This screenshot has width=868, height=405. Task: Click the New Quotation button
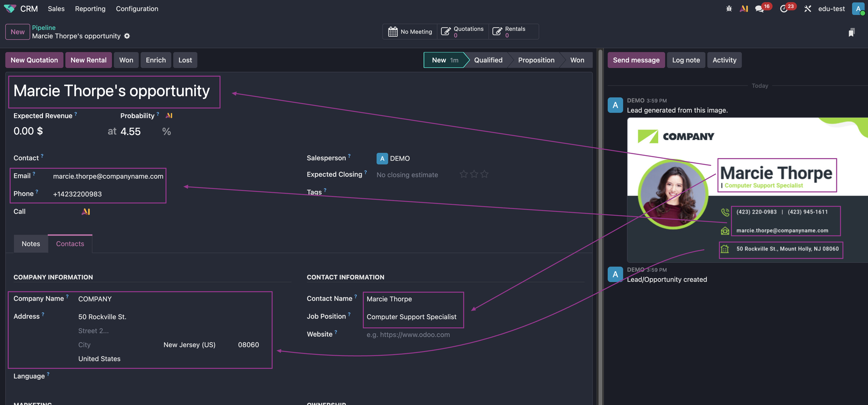pos(34,60)
